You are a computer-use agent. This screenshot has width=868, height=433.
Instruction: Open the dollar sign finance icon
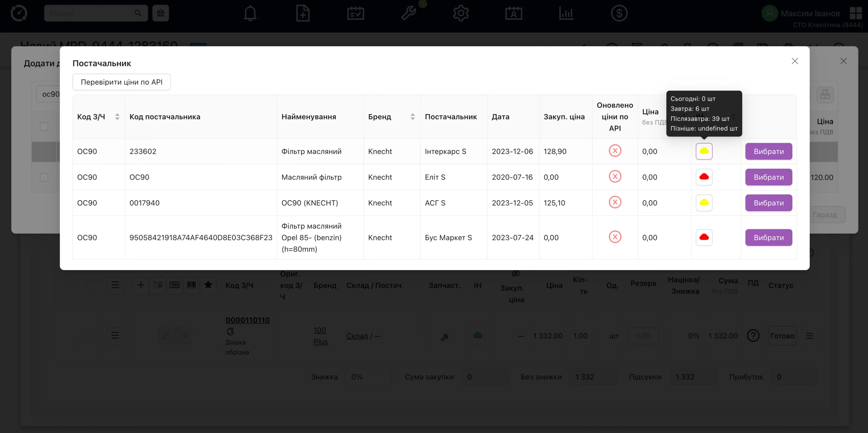pyautogui.click(x=619, y=14)
